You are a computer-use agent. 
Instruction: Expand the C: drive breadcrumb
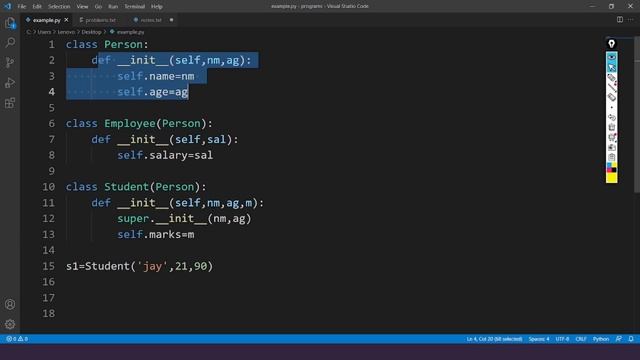point(29,32)
